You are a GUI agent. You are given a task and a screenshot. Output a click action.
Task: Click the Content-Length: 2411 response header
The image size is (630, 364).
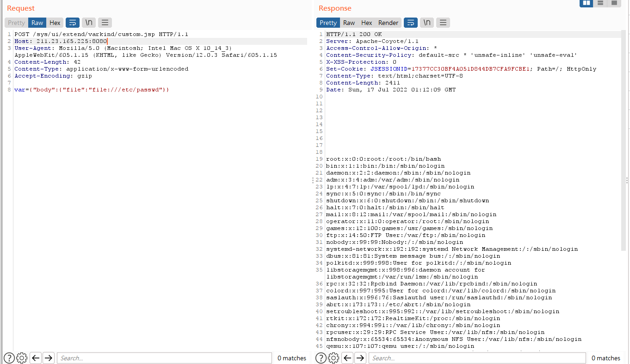pyautogui.click(x=363, y=83)
